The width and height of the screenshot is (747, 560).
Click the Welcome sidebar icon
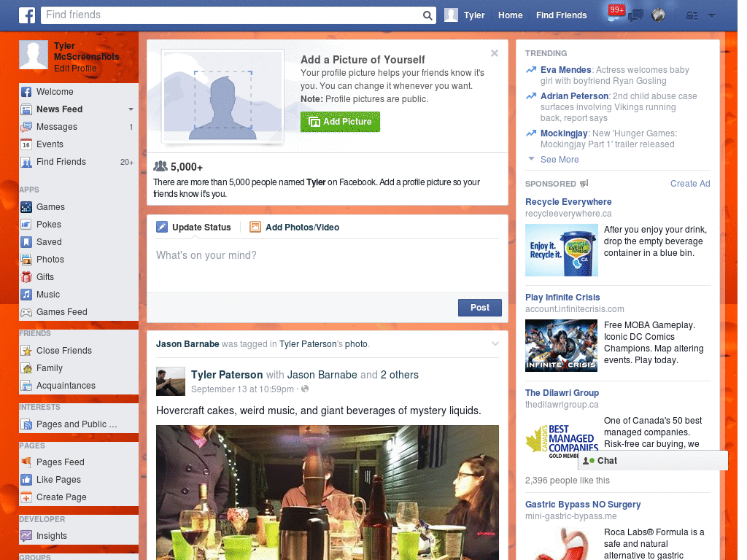(x=26, y=92)
